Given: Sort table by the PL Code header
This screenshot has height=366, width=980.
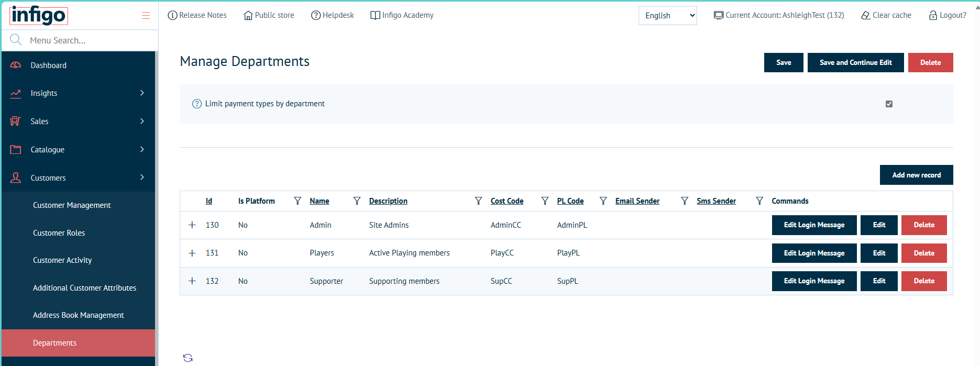Looking at the screenshot, I should [x=570, y=201].
